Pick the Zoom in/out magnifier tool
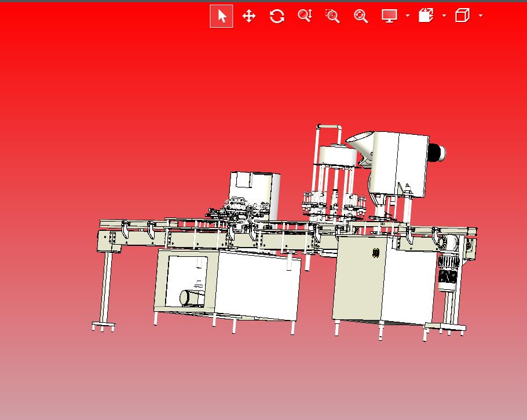 point(305,16)
